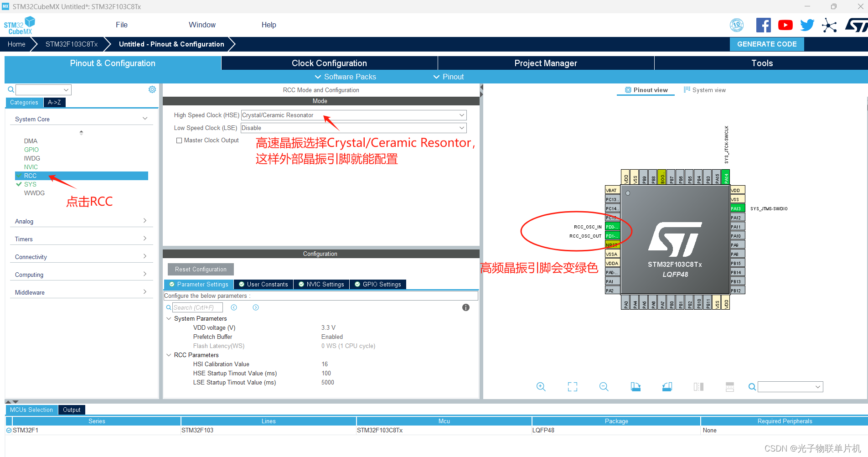
Task: Switch to the A->Z list tab
Action: (54, 102)
